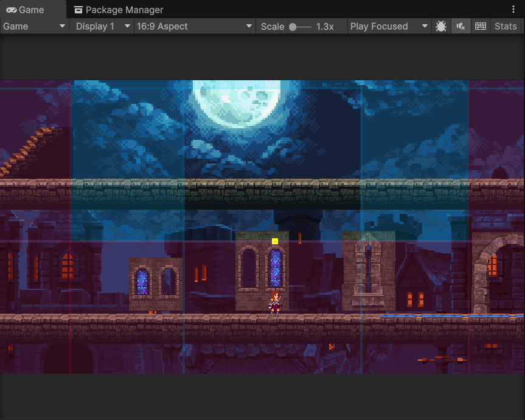Viewport: 525px width, 420px height.
Task: Click the yellow square marker above the player
Action: [x=275, y=241]
